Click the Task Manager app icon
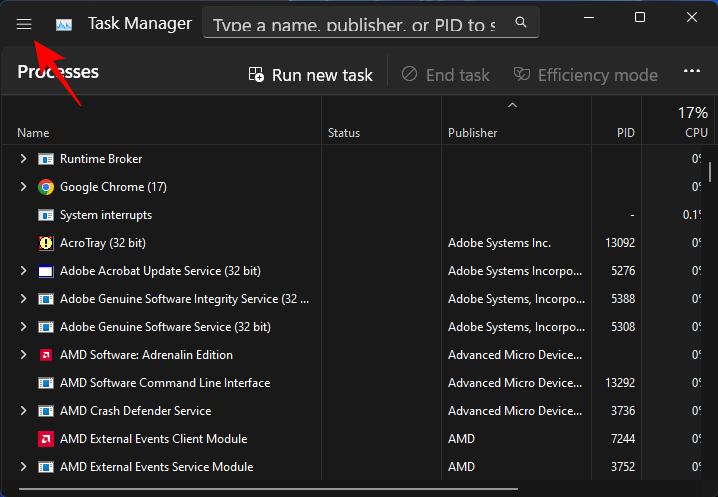Screen dimensions: 718x497 (x=65, y=23)
